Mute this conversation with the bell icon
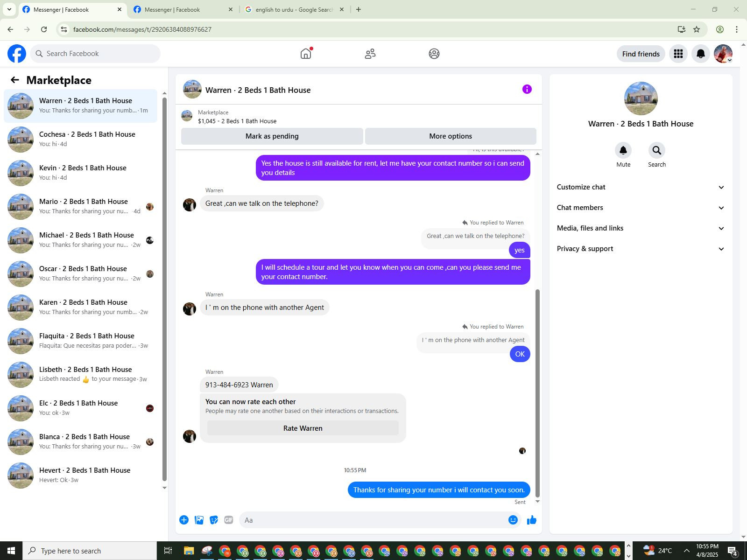Viewport: 747px width, 560px height. tap(623, 150)
